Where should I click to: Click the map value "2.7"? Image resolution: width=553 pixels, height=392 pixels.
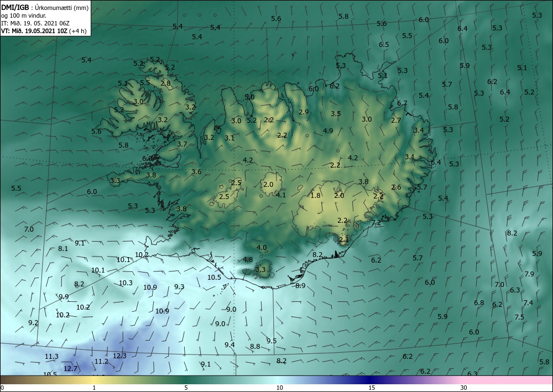pyautogui.click(x=396, y=121)
